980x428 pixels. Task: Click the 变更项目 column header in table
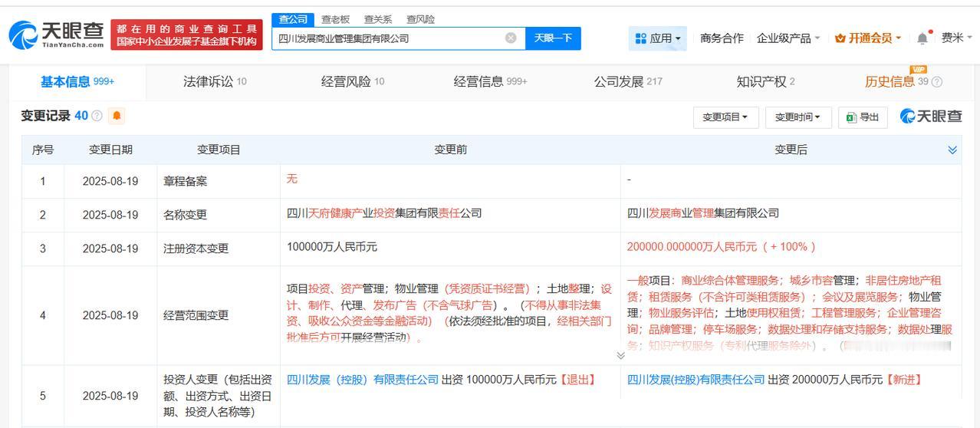point(219,150)
